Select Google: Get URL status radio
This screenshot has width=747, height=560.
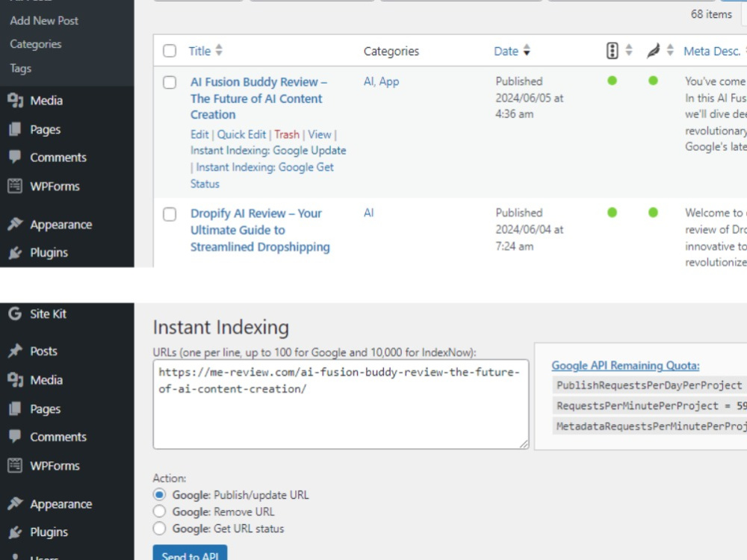click(160, 529)
